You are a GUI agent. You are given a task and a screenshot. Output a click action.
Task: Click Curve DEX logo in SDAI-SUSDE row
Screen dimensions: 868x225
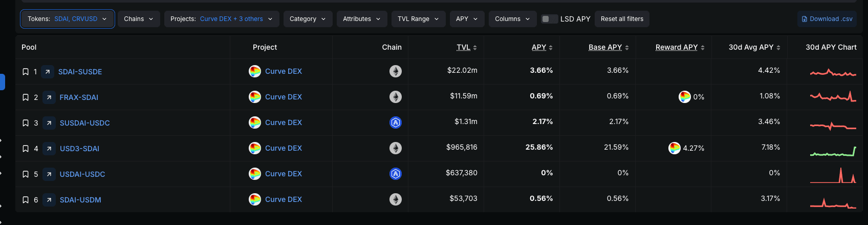(255, 71)
